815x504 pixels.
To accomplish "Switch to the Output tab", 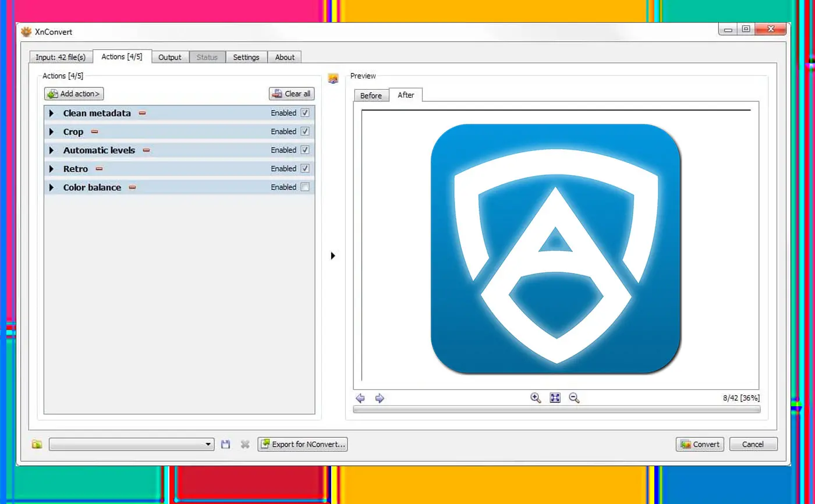I will tap(170, 57).
